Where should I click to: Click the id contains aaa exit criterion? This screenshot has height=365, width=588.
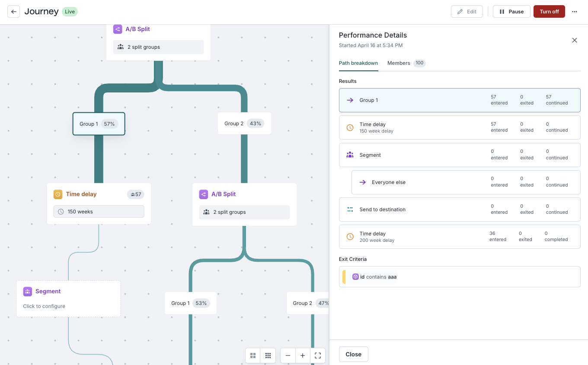coord(460,277)
